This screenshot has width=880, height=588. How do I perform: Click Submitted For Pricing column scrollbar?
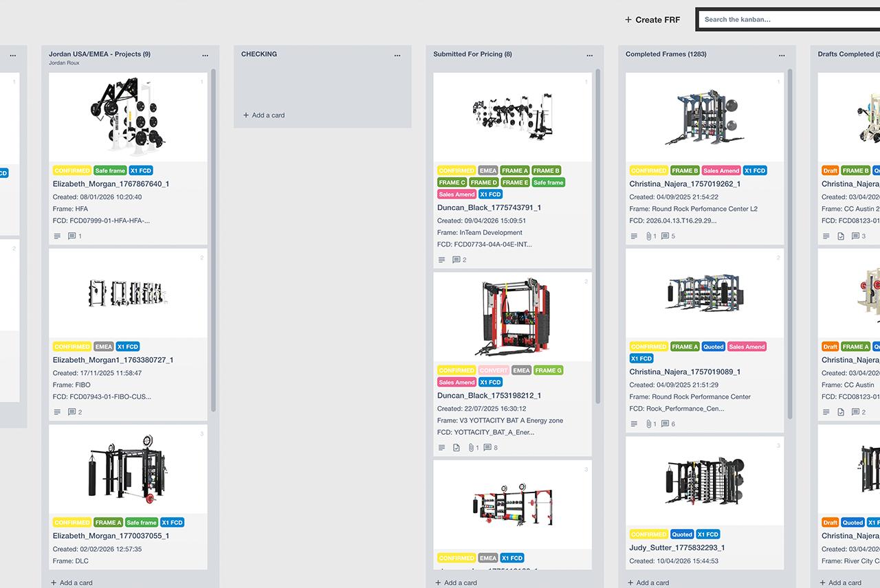coord(597,236)
